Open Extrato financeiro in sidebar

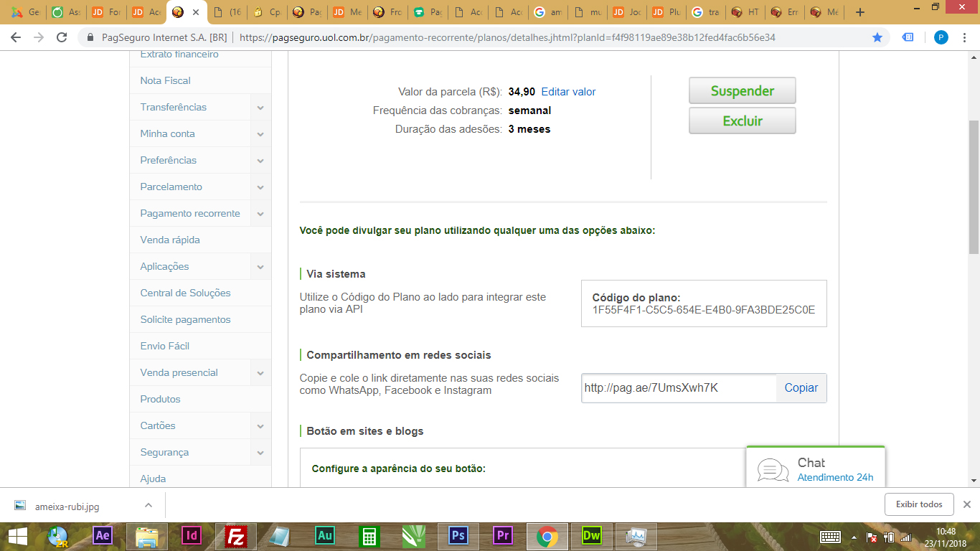(x=179, y=55)
